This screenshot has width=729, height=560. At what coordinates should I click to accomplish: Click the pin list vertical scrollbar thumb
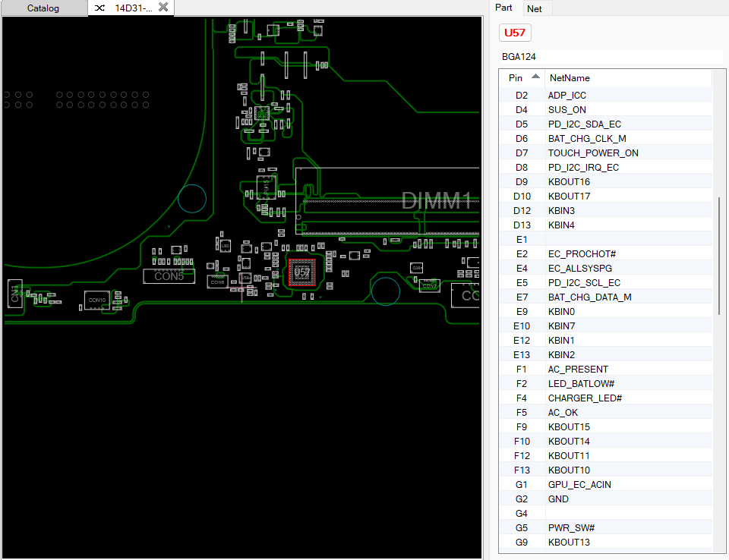(x=718, y=256)
